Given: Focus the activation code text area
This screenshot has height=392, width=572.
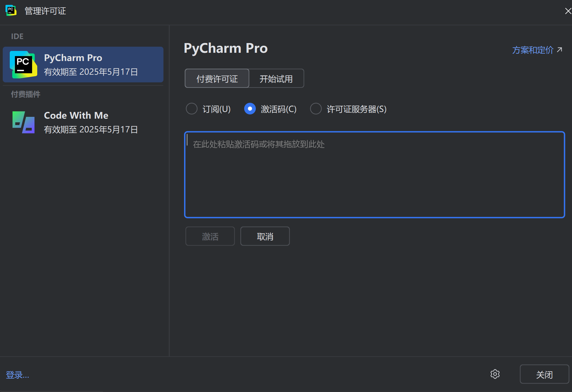Looking at the screenshot, I should click(x=375, y=175).
